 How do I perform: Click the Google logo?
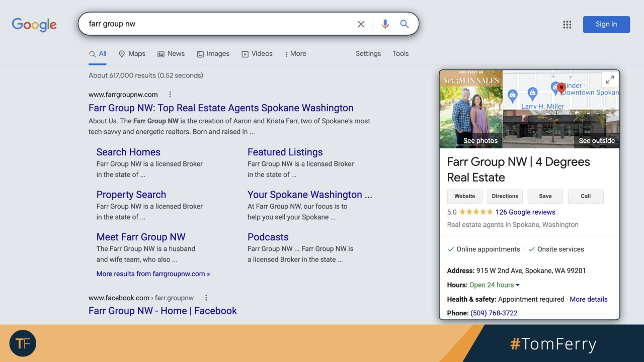[34, 25]
